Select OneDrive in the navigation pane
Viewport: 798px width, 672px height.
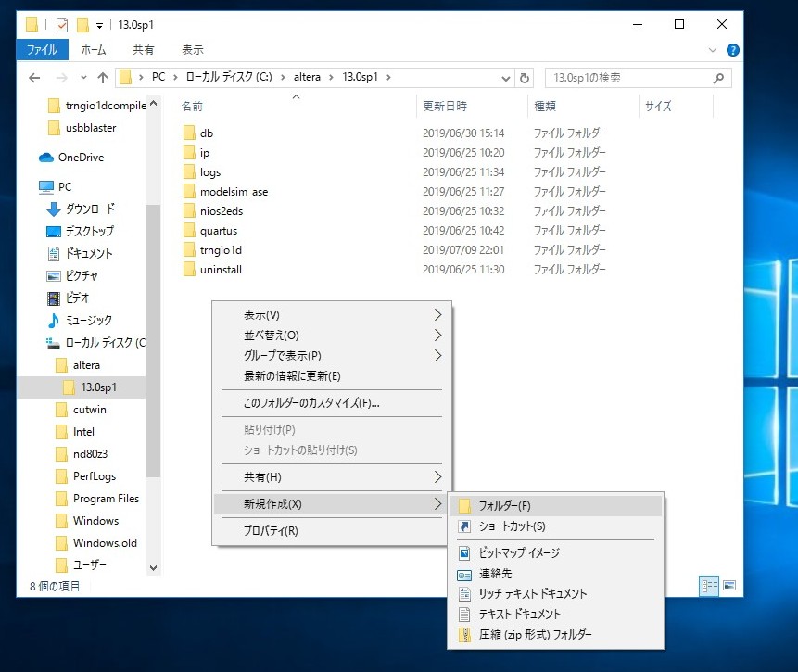click(81, 158)
